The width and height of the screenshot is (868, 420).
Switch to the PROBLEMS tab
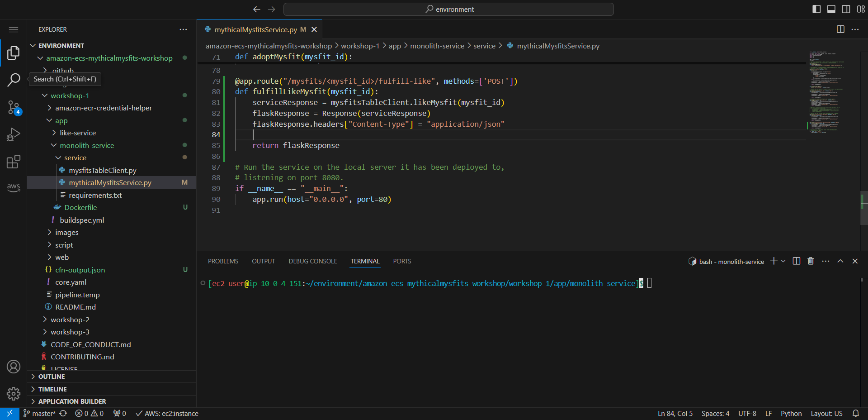pos(223,261)
